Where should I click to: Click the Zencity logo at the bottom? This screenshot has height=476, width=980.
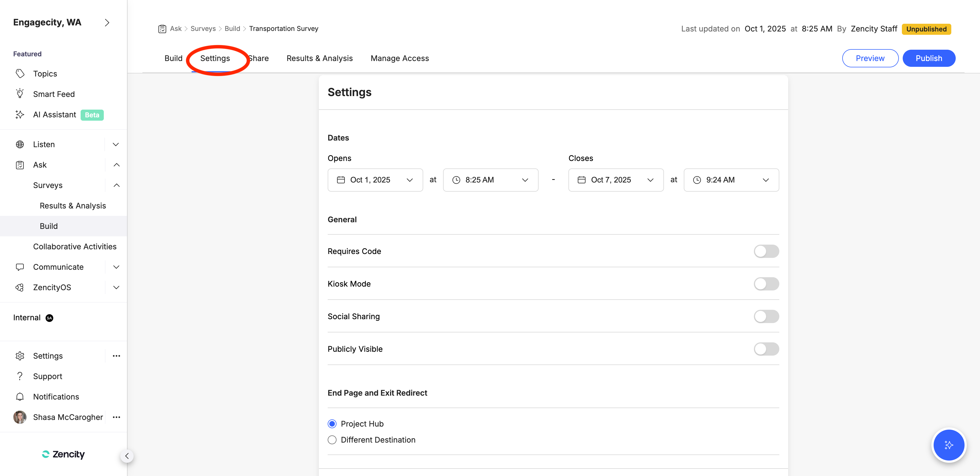pos(63,454)
